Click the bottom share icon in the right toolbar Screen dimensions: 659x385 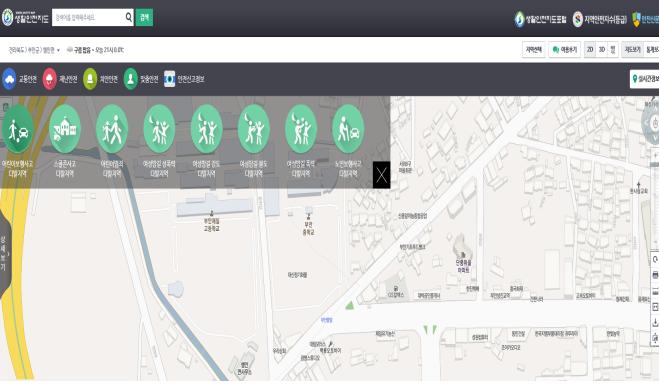[x=655, y=338]
